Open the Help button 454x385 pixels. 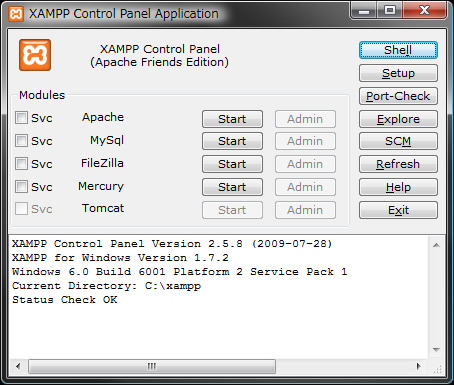click(398, 187)
